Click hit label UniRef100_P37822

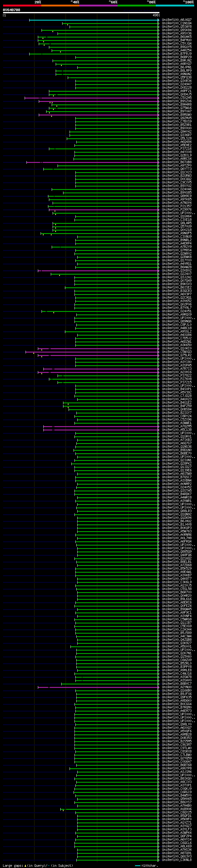click(176, 375)
